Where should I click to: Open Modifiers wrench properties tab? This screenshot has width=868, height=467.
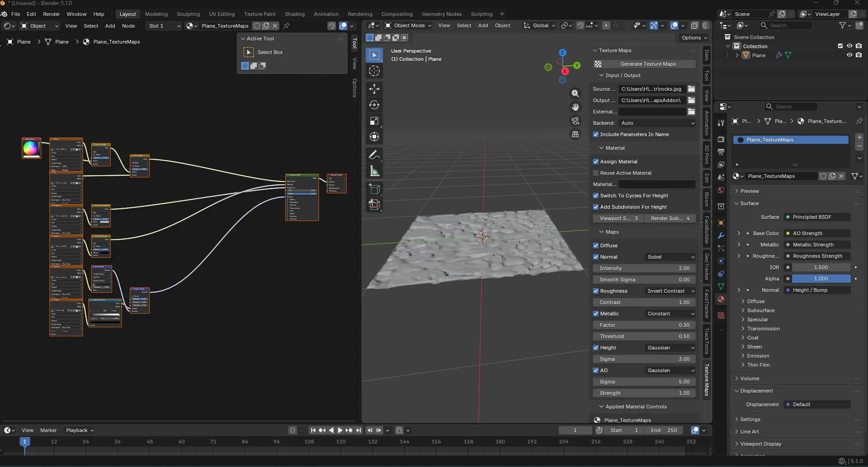[721, 236]
